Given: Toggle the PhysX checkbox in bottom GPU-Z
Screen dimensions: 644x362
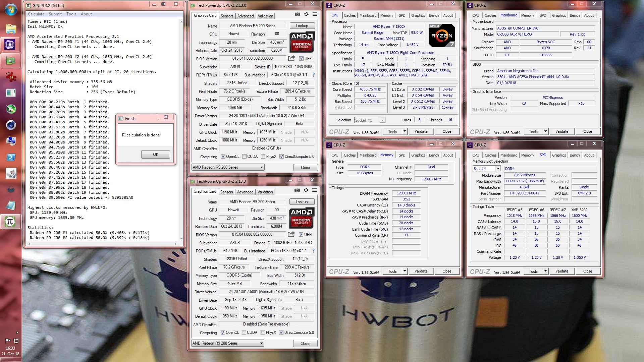Looking at the screenshot, I should click(x=263, y=333).
